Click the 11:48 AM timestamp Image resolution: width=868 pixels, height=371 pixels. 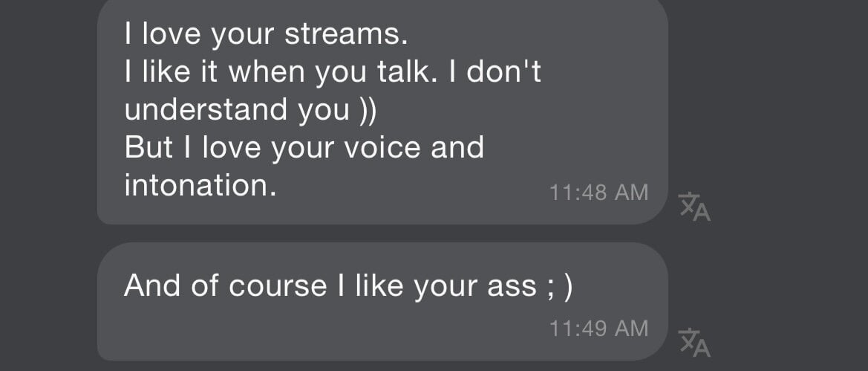598,193
